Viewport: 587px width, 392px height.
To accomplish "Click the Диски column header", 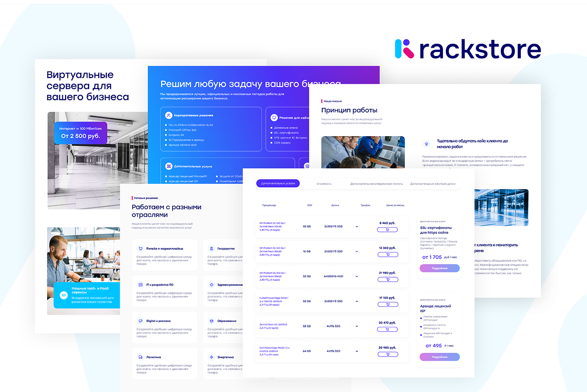I will [x=335, y=205].
